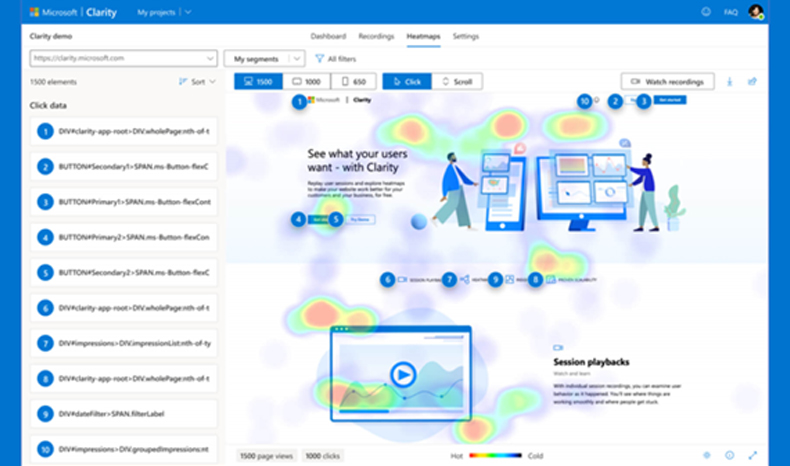790x466 pixels.
Task: Switch to 1000 tablet width view
Action: [306, 81]
